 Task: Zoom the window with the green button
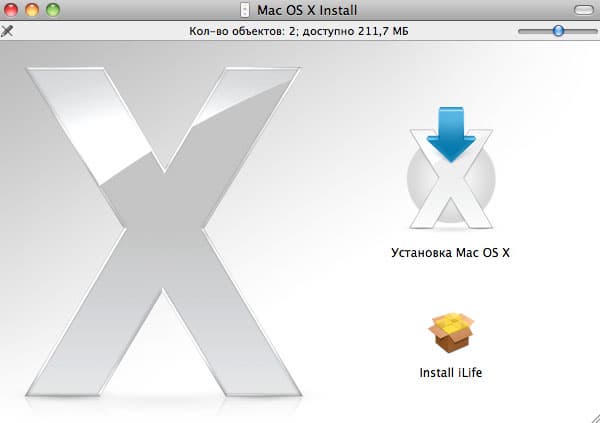coord(53,10)
